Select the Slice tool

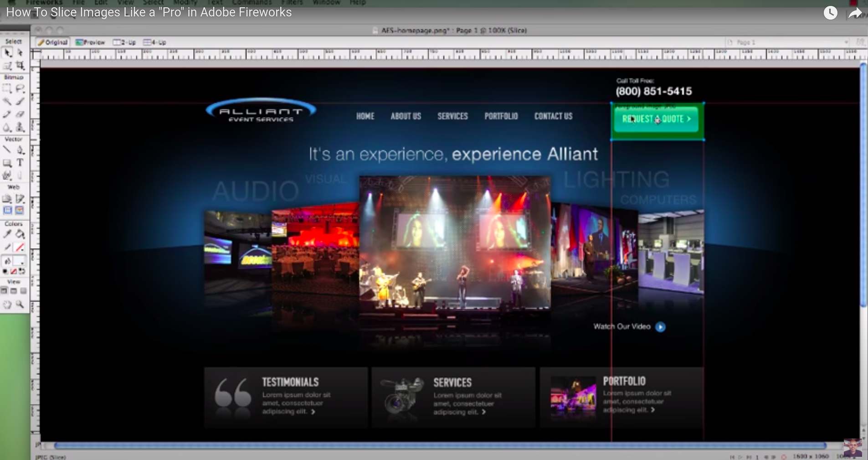tap(20, 198)
